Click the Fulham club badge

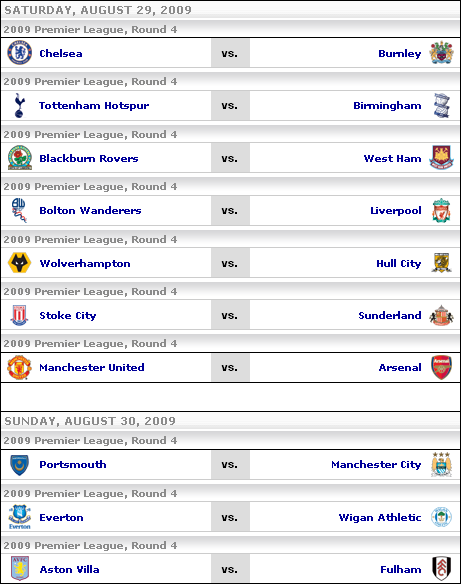pos(442,569)
